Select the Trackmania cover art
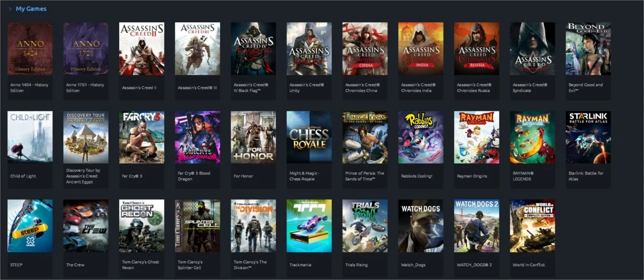Viewport: 644px width, 280px height. 309,226
